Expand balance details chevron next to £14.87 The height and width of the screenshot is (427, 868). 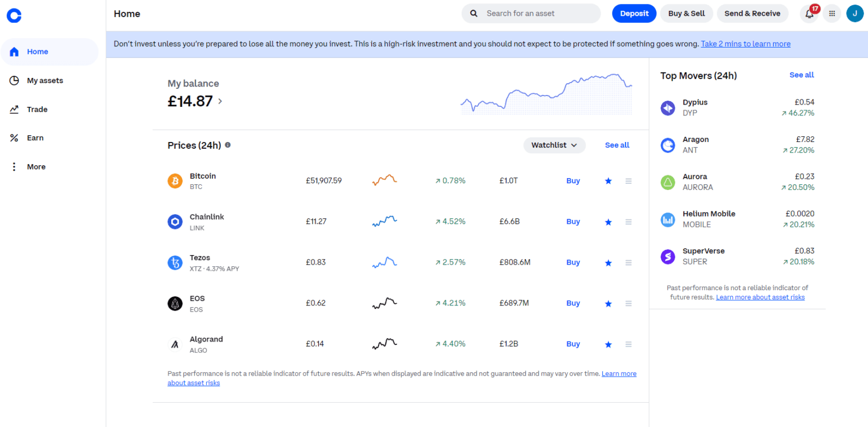[220, 101]
